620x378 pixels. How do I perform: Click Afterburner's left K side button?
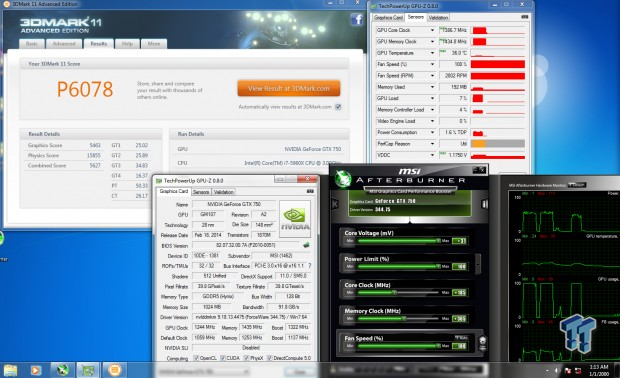(335, 204)
